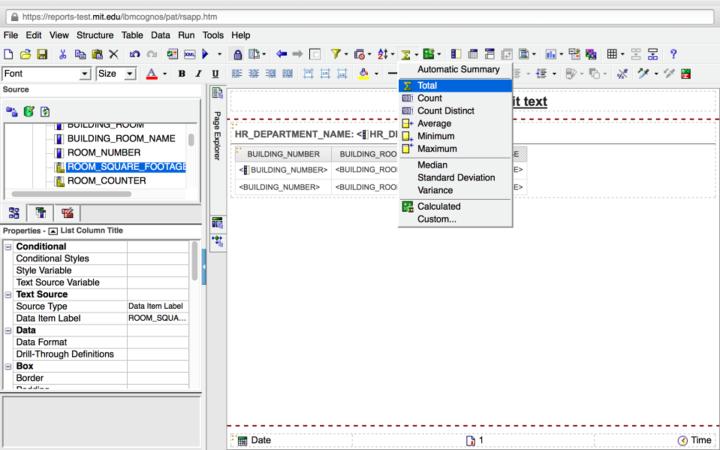Click the font color swatch button
Viewport: 720px width, 450px height.
click(151, 74)
